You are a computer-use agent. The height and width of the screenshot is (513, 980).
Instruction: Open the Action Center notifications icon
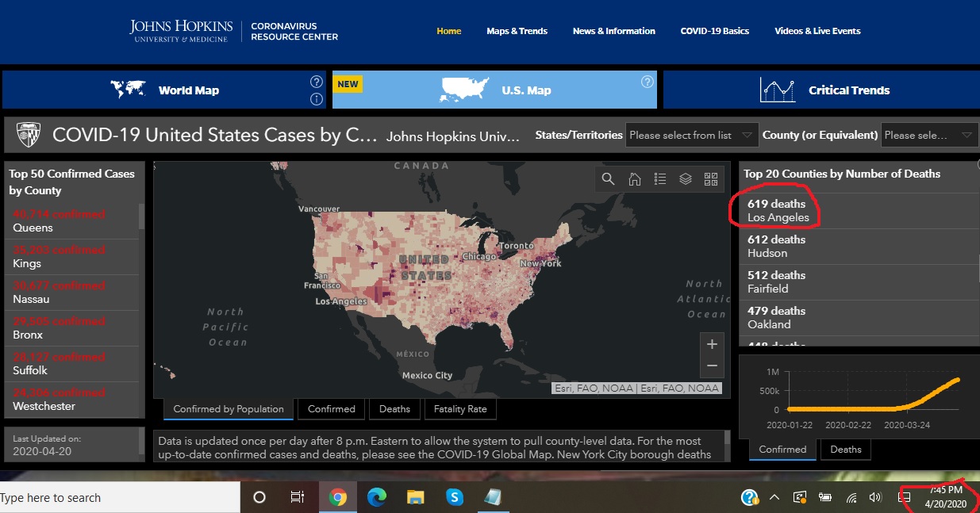pos(904,497)
